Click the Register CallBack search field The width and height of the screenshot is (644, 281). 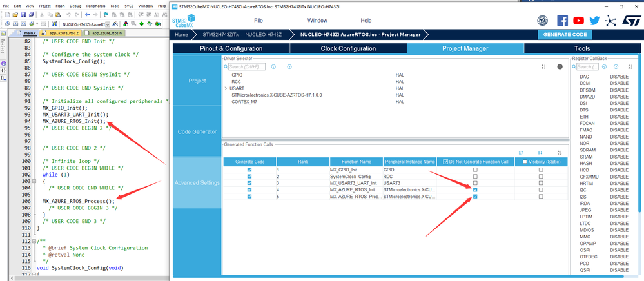588,66
